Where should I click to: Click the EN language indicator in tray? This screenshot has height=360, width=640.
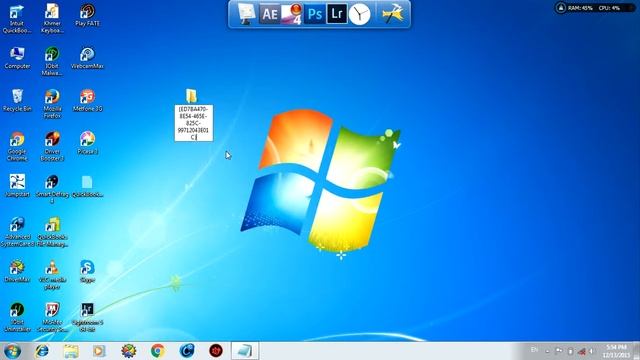coord(534,350)
